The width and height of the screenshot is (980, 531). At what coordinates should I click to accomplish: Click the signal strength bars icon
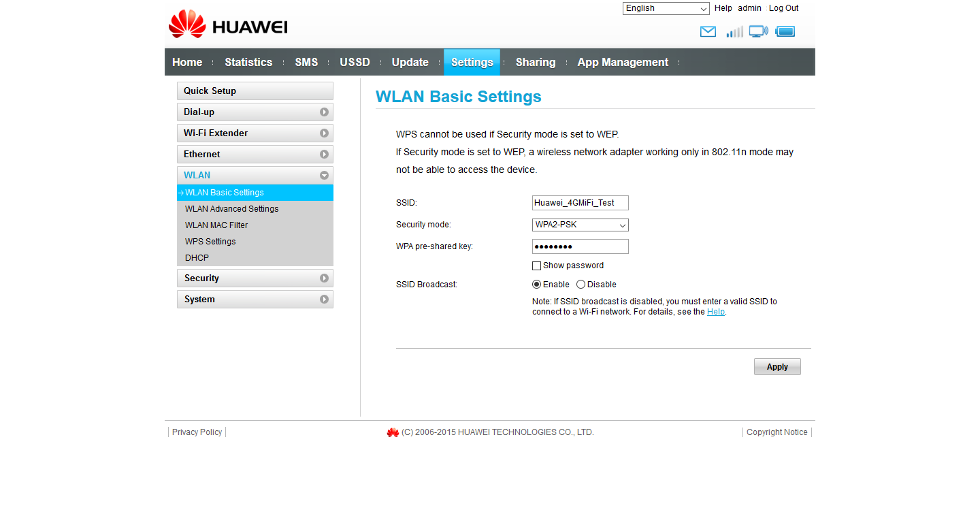[734, 31]
